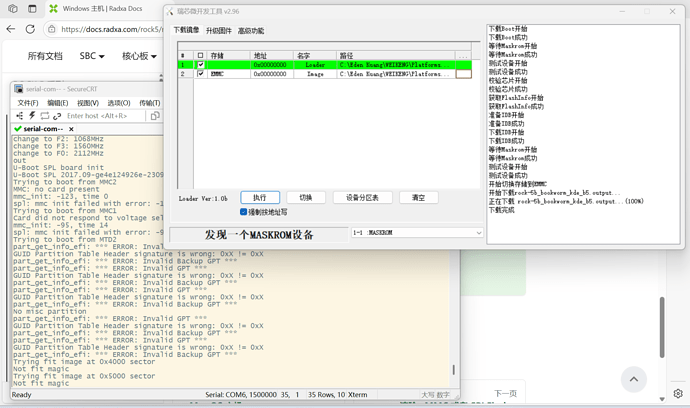The width and height of the screenshot is (690, 408).
Task: Click green checkmark on serial-com tab
Action: click(18, 129)
